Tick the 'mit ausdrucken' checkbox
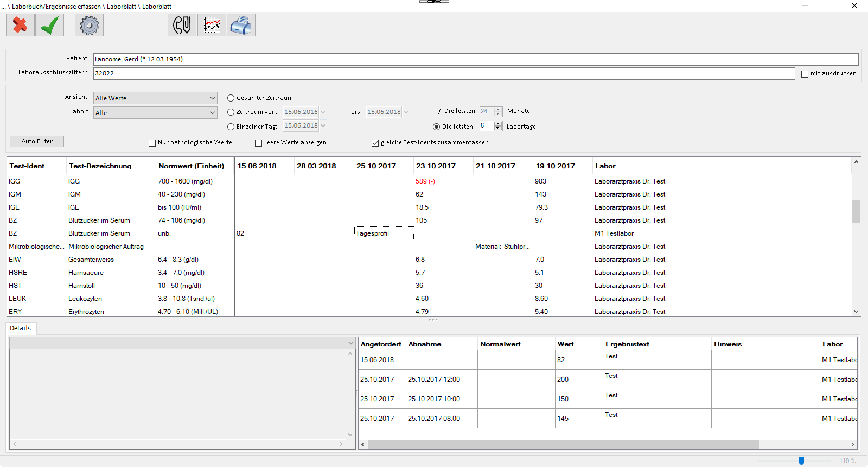 pos(805,74)
